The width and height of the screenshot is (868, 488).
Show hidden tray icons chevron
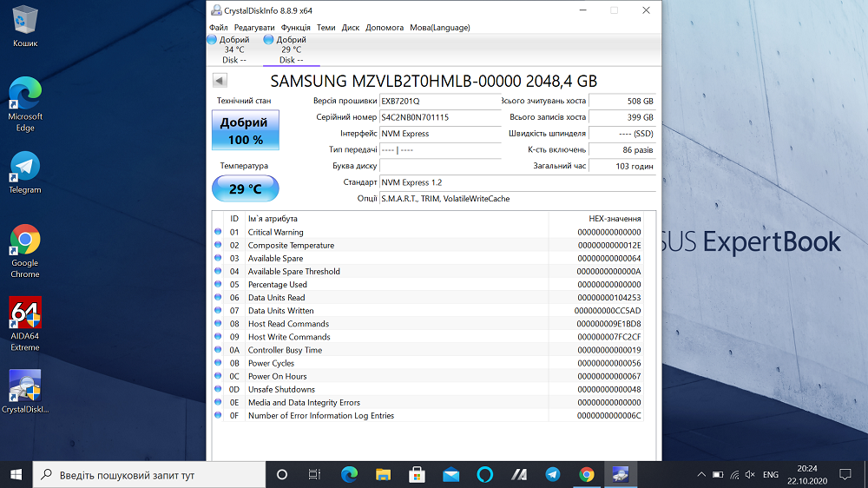coord(701,475)
